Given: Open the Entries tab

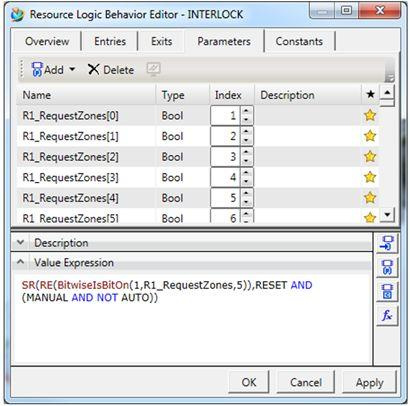Looking at the screenshot, I should [110, 41].
